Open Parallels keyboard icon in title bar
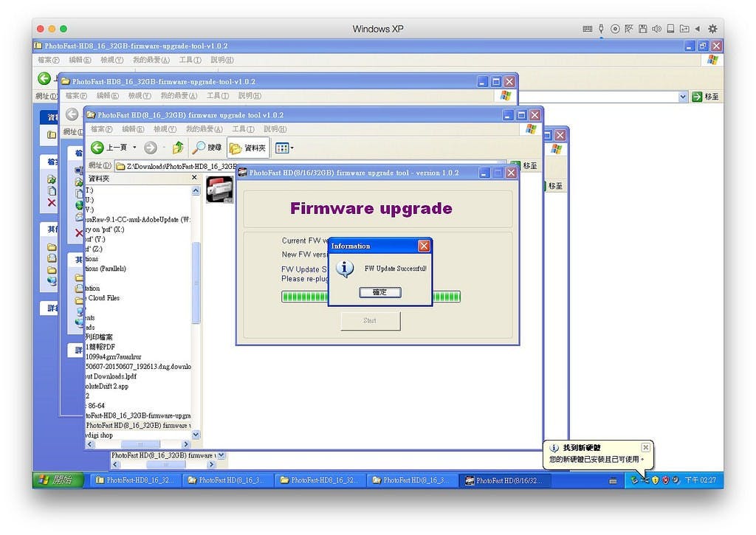 pyautogui.click(x=587, y=29)
